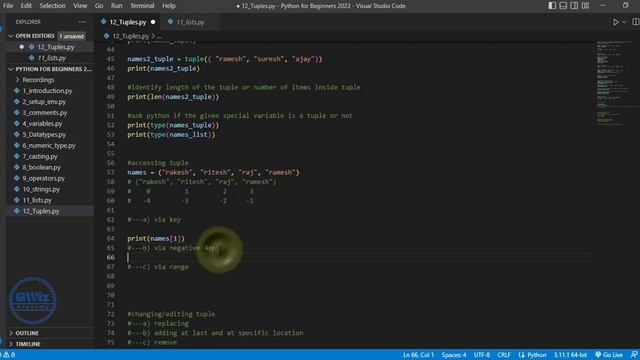Click the '#accessing tuple' comment
This screenshot has width=640, height=360.
(158, 163)
